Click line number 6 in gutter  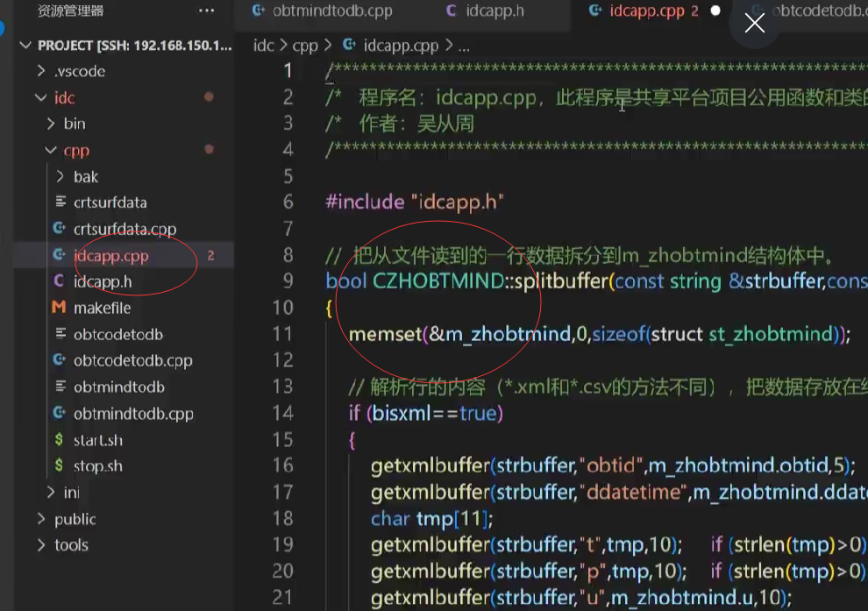coord(288,202)
